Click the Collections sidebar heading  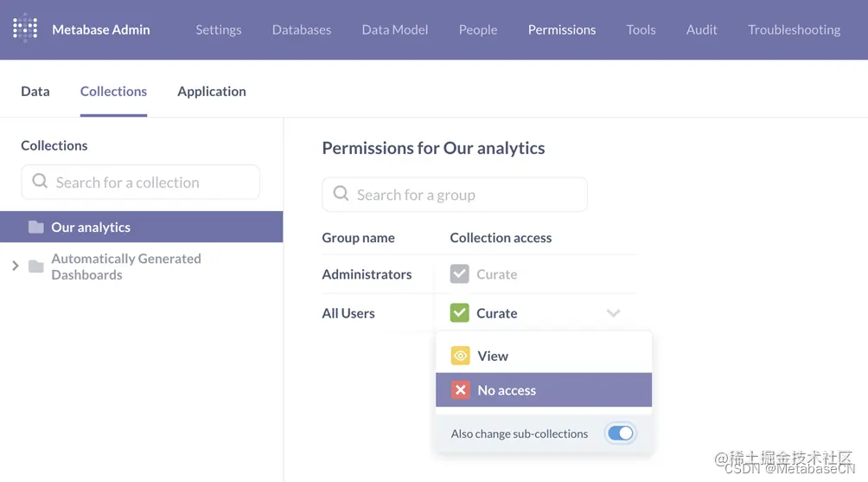[54, 145]
